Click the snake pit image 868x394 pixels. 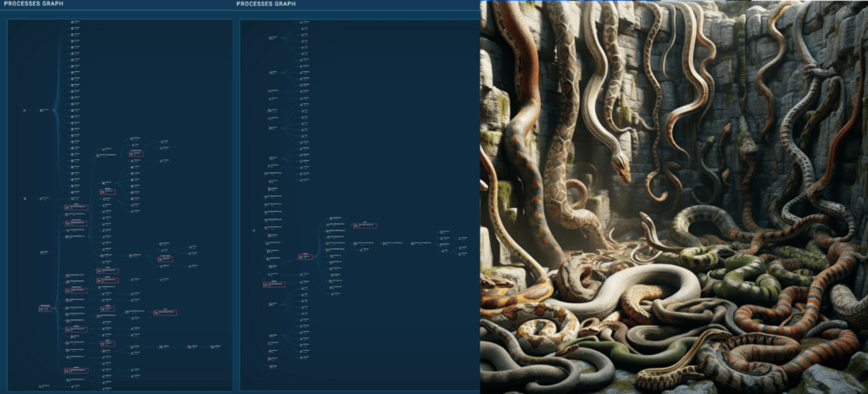674,197
